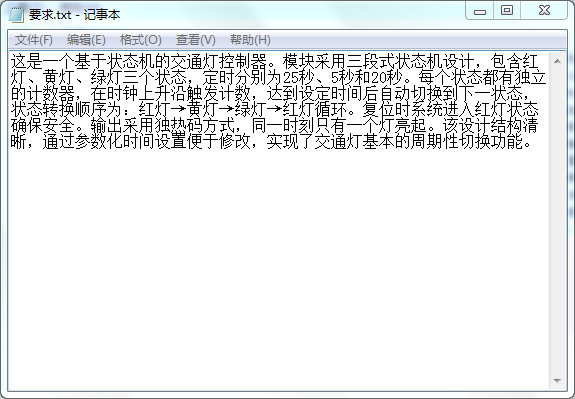Open the 编辑(E) menu
Screen dimensions: 575x399
(86, 40)
